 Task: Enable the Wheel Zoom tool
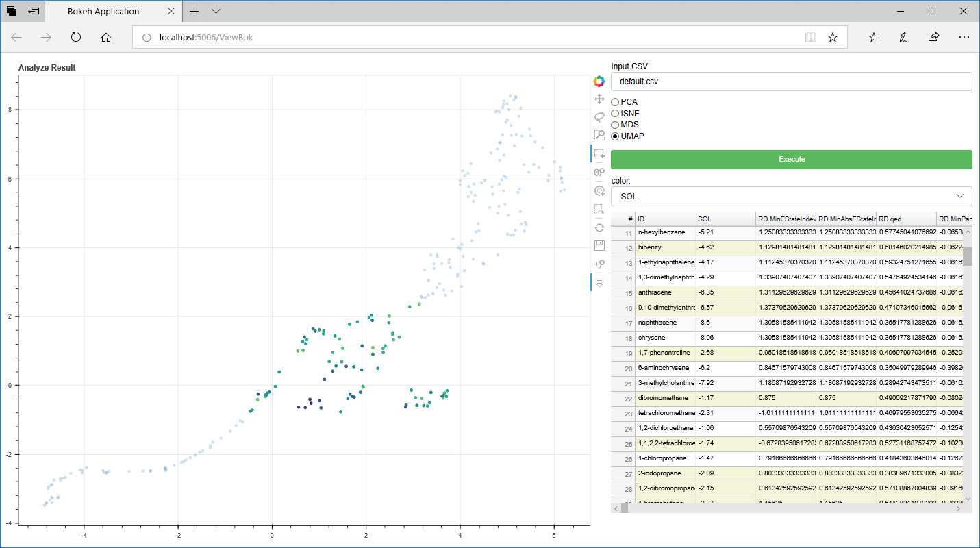pos(599,172)
